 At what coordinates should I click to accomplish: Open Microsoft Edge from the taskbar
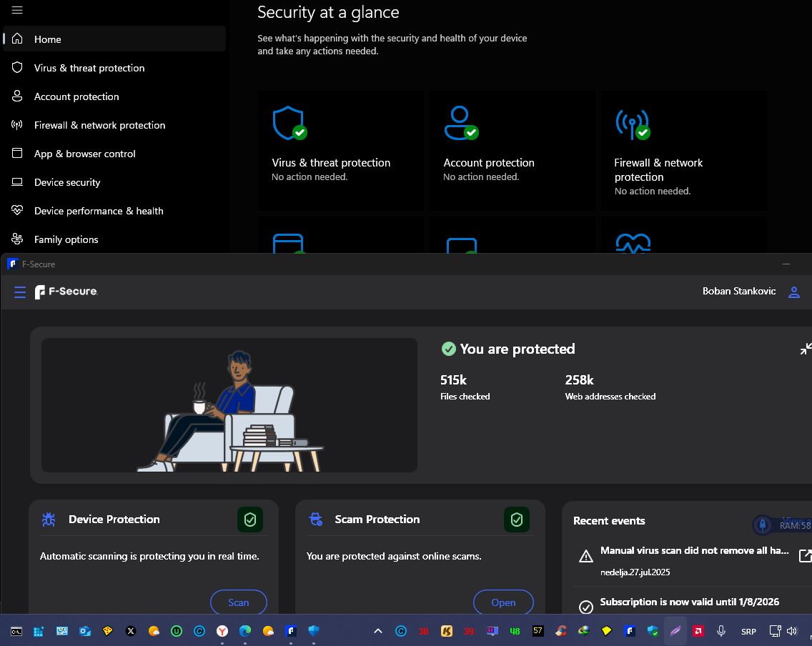click(x=245, y=631)
